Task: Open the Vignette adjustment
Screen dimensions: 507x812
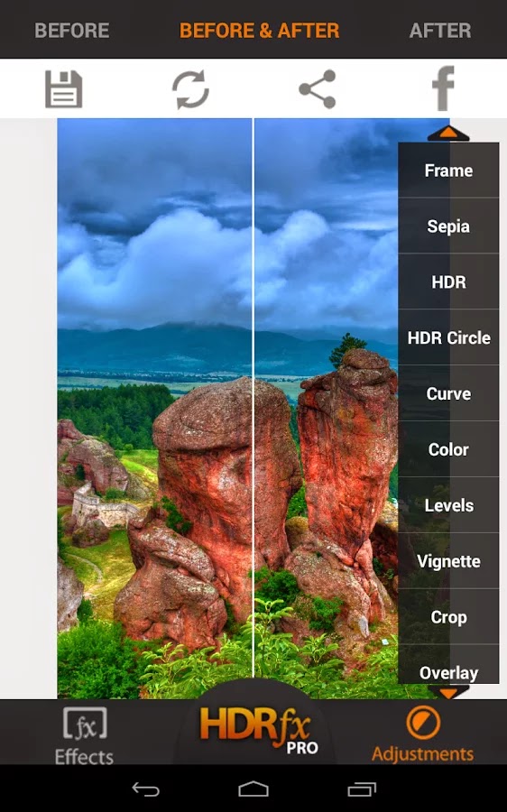Action: [448, 561]
